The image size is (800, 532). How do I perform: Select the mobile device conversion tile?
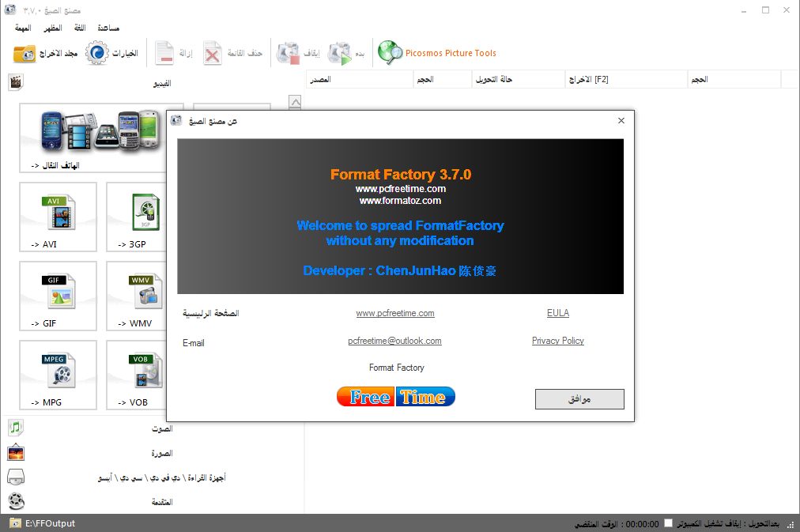coord(93,138)
